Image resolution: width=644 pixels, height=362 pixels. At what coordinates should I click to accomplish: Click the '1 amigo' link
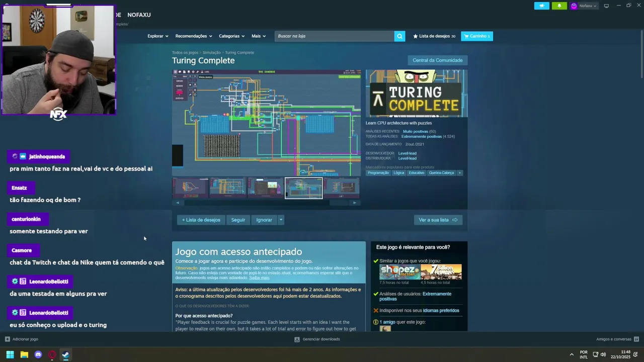point(387,322)
